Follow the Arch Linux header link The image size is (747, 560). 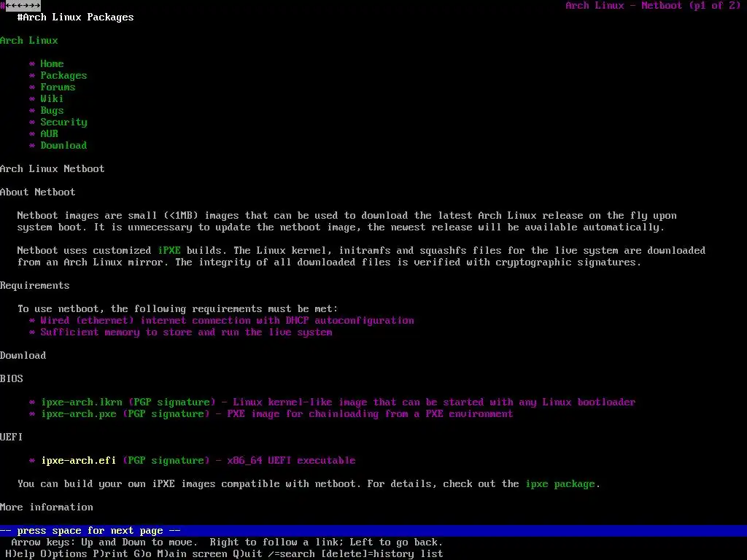(x=29, y=41)
